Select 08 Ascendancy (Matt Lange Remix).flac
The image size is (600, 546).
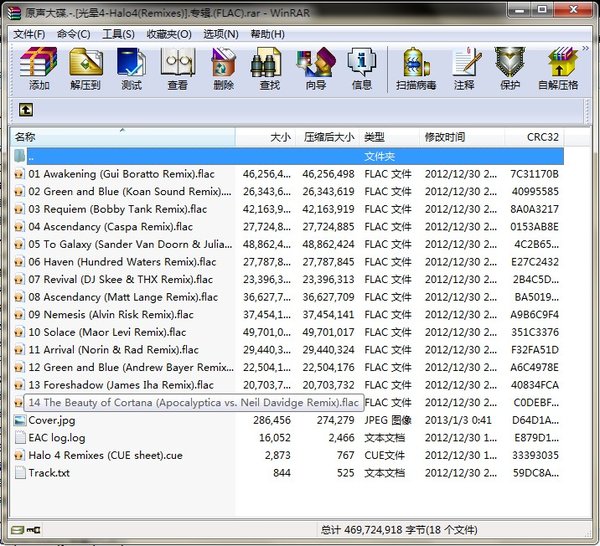[x=288, y=297]
